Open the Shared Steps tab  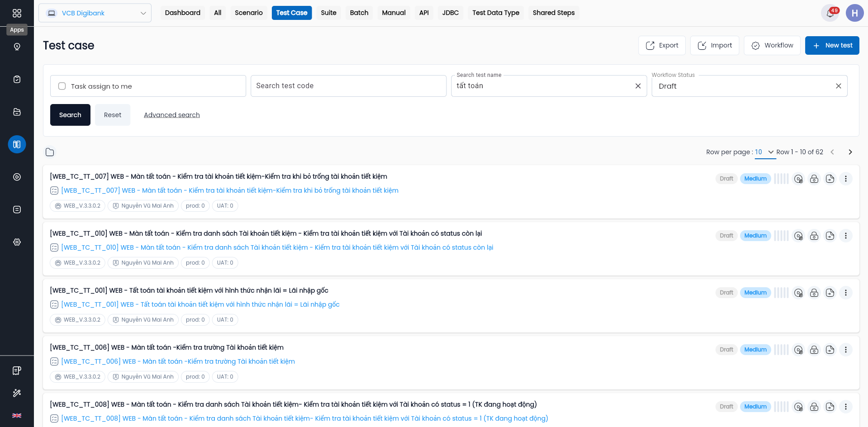point(554,13)
